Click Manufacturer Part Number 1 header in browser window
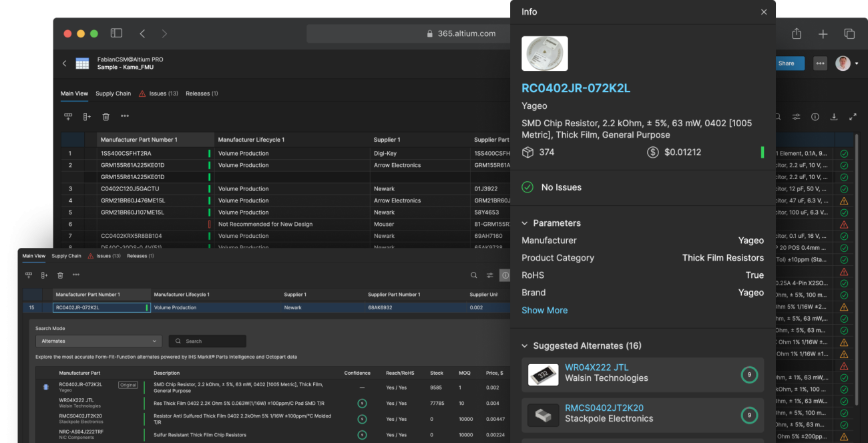The height and width of the screenshot is (443, 868). pyautogui.click(x=156, y=140)
